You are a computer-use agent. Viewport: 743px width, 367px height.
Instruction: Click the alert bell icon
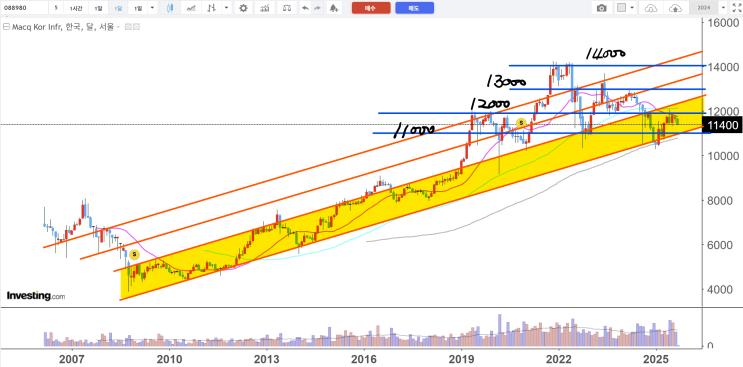334,8
